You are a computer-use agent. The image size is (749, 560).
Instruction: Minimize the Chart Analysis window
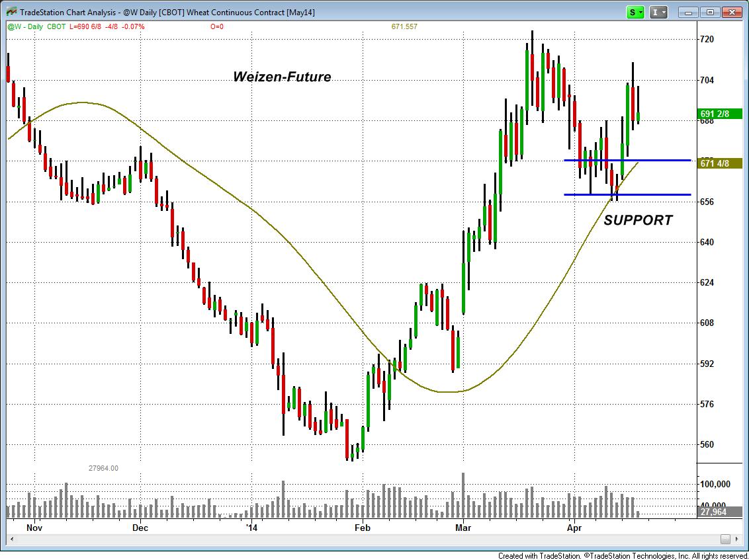pyautogui.click(x=691, y=12)
